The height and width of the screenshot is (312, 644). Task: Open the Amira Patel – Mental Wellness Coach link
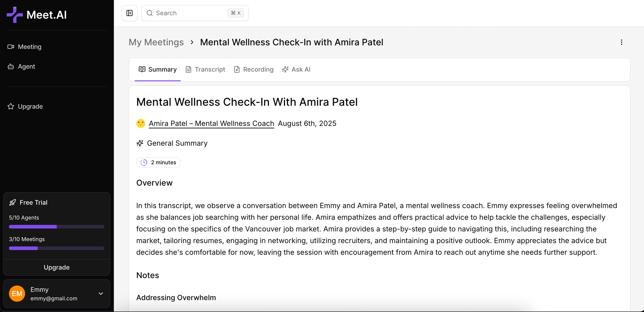211,123
